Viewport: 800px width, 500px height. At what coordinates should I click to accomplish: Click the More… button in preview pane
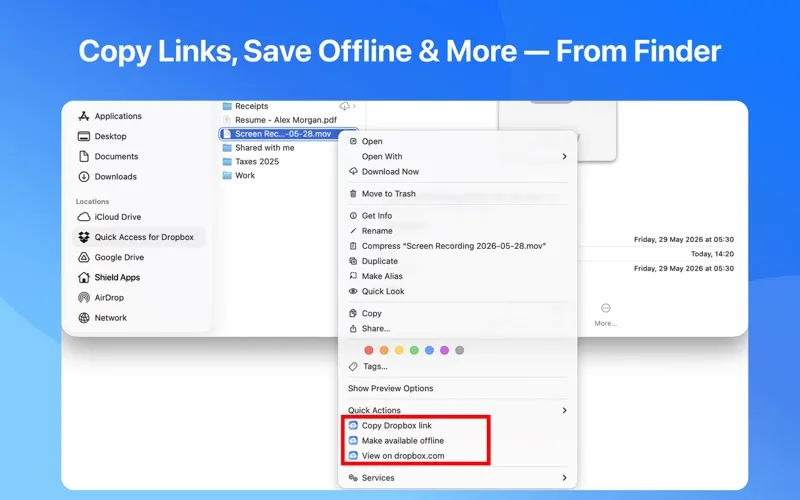[606, 315]
